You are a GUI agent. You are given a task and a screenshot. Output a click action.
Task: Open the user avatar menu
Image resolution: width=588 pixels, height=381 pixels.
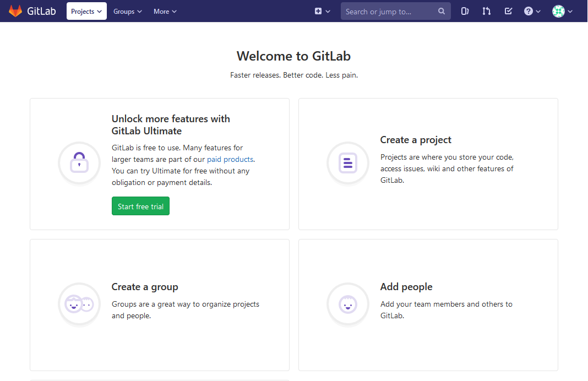562,11
